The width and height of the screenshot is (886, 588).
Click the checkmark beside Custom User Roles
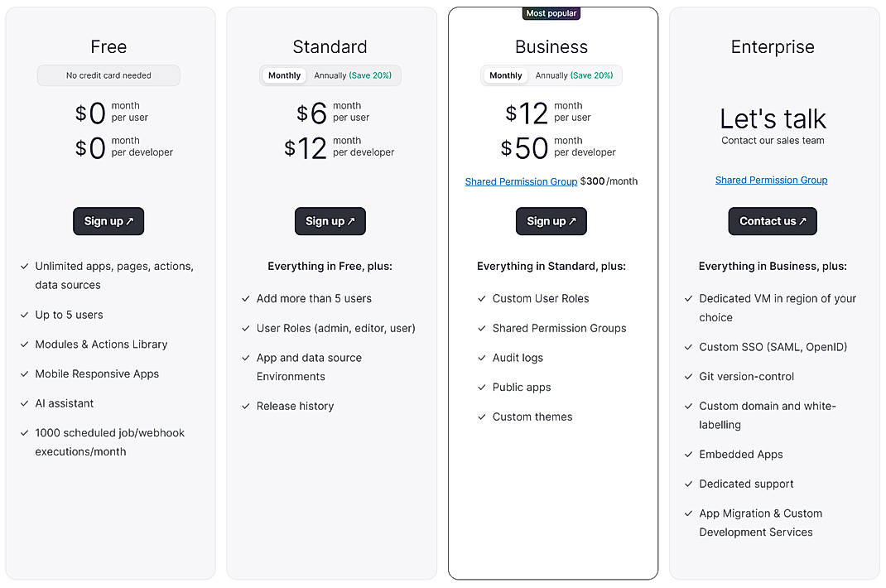click(483, 298)
